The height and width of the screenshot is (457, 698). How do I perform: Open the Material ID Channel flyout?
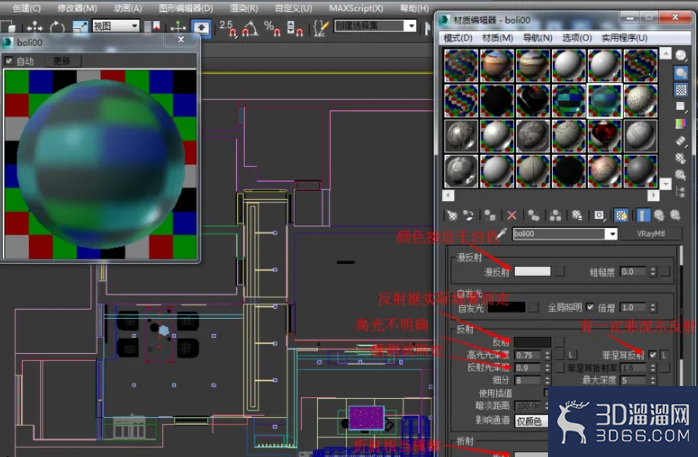tap(599, 216)
